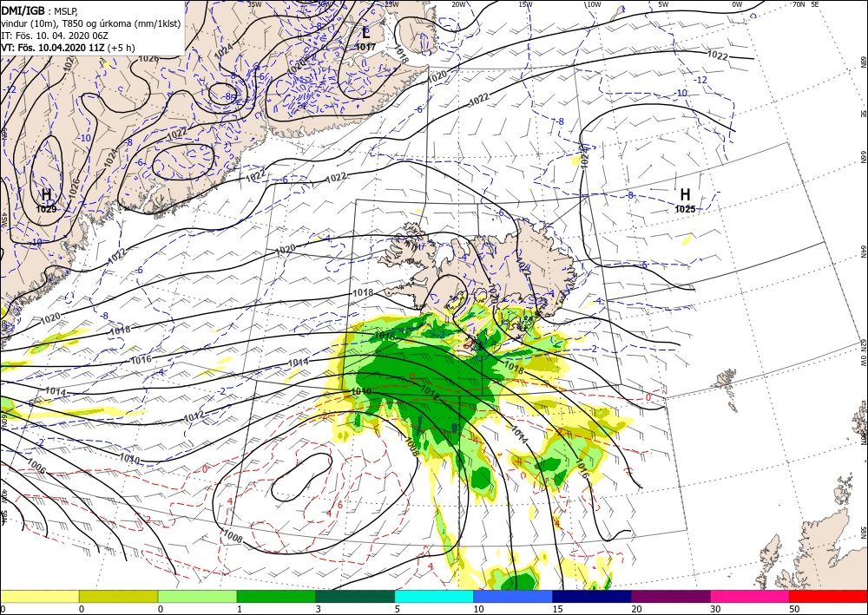Click the 'DMI/IGB : MSLP,' title text
This screenshot has height=615, width=868.
click(41, 11)
